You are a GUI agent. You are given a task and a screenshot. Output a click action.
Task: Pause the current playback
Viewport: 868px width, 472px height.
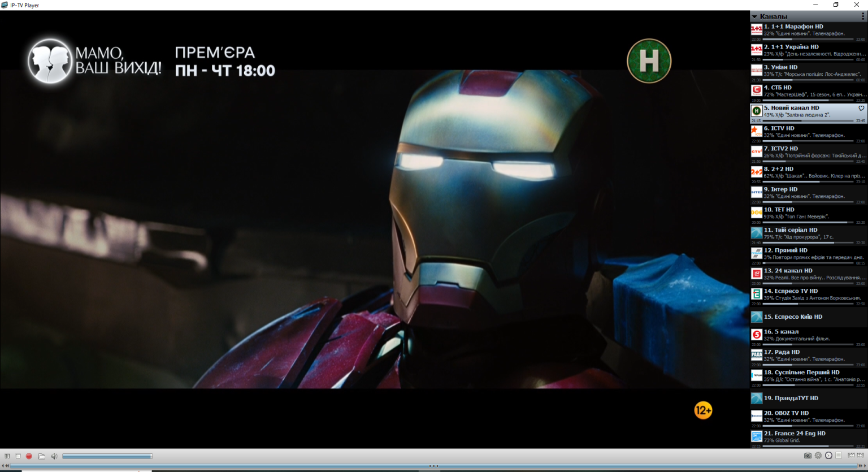click(x=7, y=456)
